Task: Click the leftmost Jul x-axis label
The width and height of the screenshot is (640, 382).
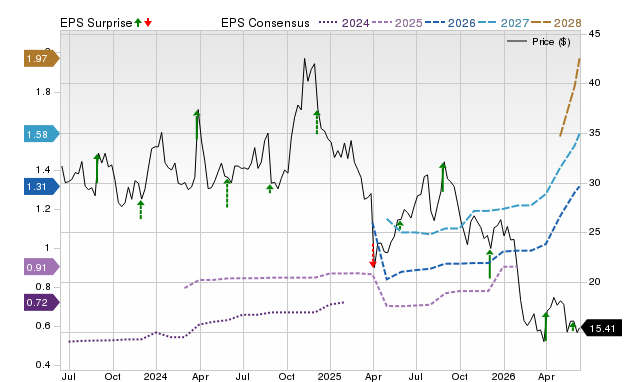Action: click(69, 376)
